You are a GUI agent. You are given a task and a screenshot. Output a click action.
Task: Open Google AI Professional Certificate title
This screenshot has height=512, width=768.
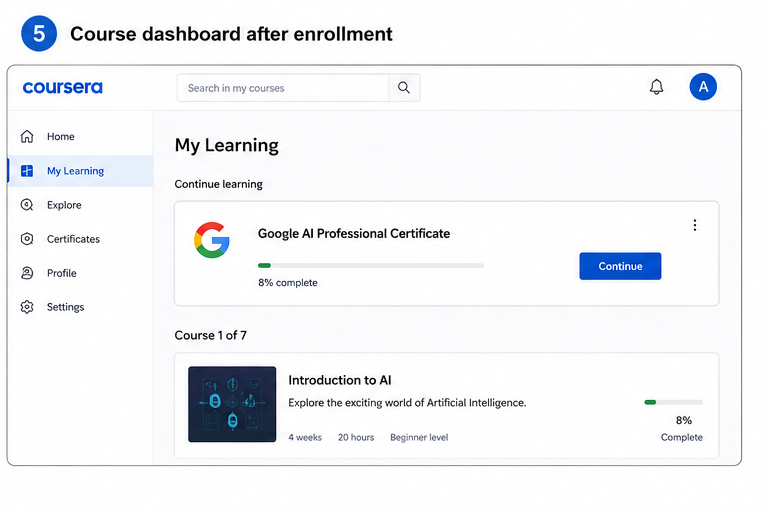(354, 233)
